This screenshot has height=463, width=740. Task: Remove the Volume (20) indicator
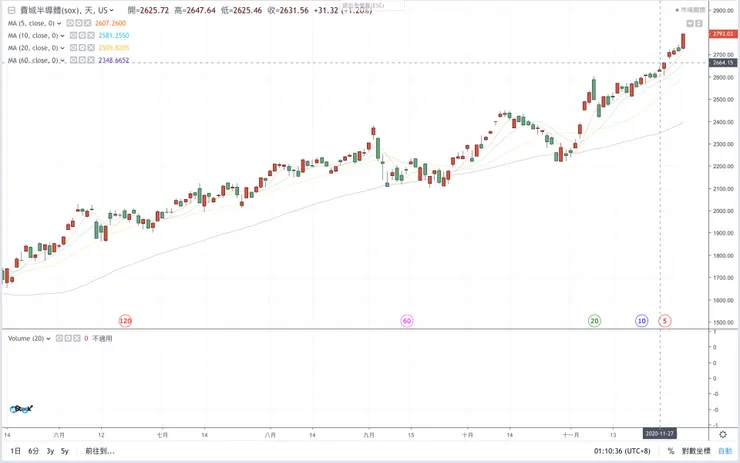click(76, 338)
